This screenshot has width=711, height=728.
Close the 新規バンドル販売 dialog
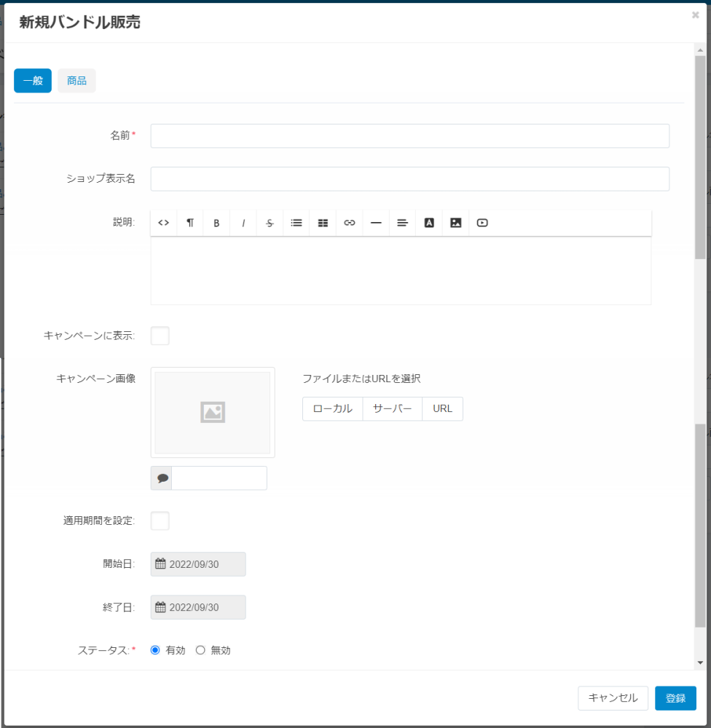point(695,15)
